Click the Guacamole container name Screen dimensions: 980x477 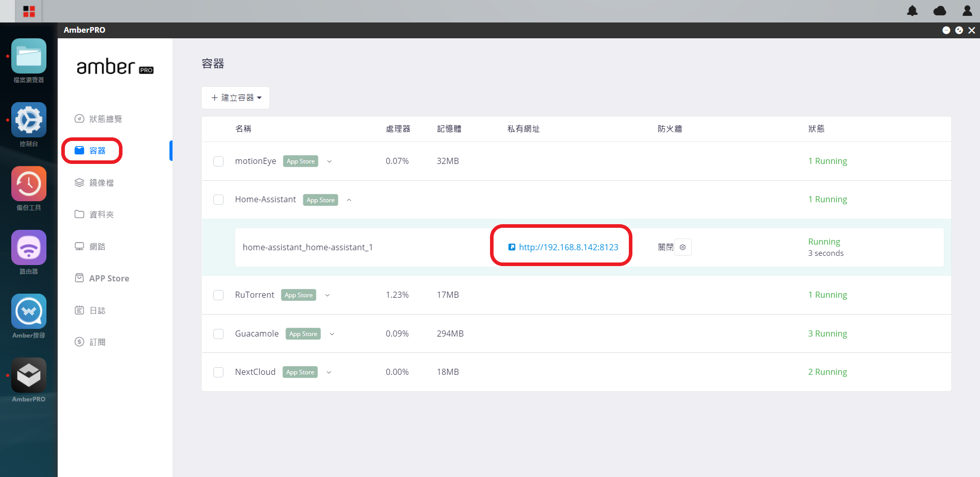tap(257, 333)
